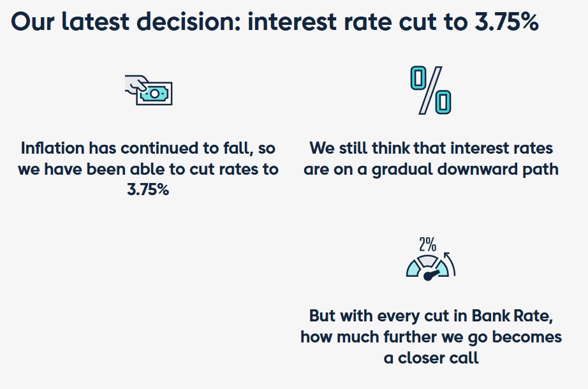Click "are on a gradual downward path" line
This screenshot has width=588, height=389.
[431, 169]
